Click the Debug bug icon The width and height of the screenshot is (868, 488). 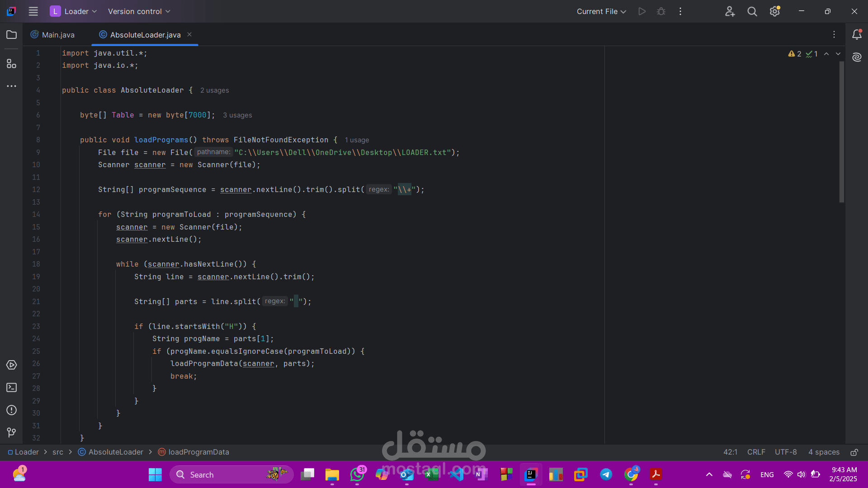pyautogui.click(x=661, y=11)
